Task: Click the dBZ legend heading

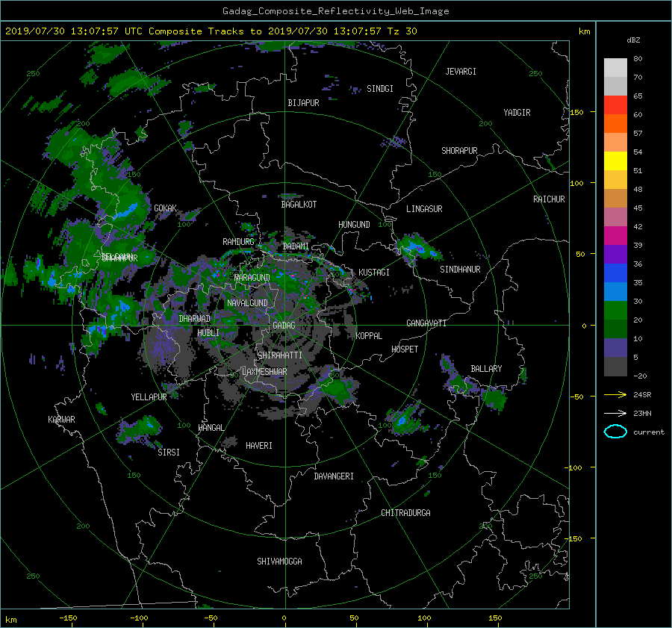Action: click(x=633, y=40)
